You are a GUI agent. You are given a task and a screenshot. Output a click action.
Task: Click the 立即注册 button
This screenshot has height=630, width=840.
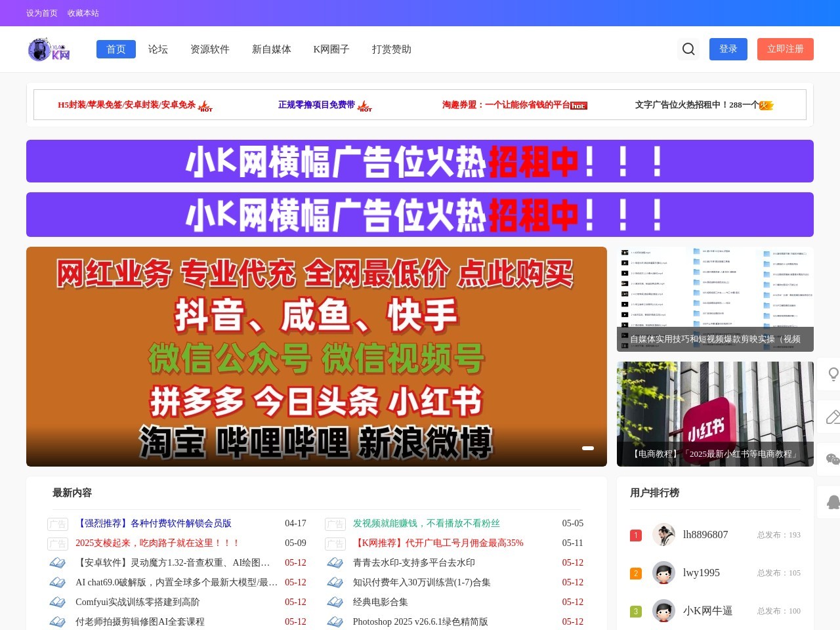(786, 49)
